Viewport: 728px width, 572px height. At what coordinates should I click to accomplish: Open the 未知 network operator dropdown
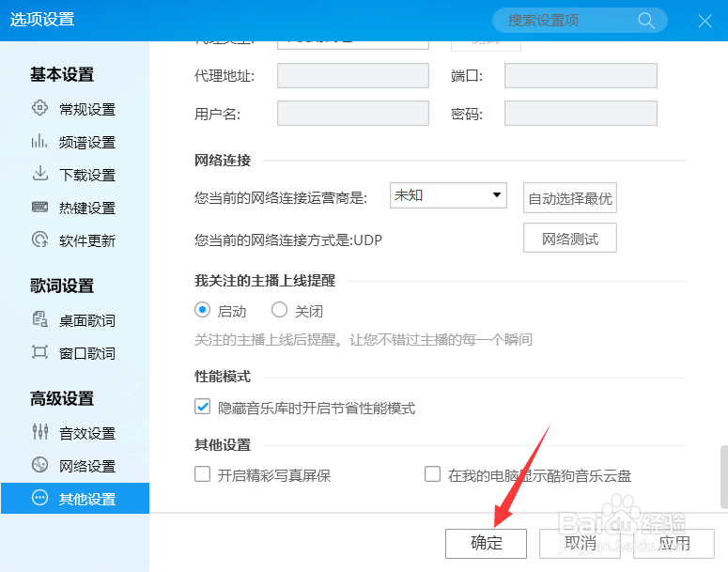[x=448, y=195]
